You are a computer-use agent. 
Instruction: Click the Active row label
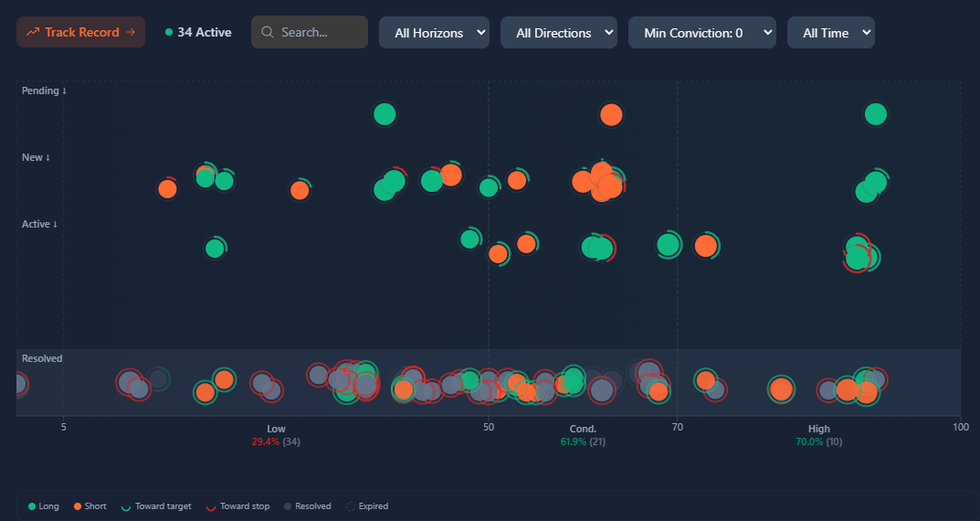[x=39, y=224]
